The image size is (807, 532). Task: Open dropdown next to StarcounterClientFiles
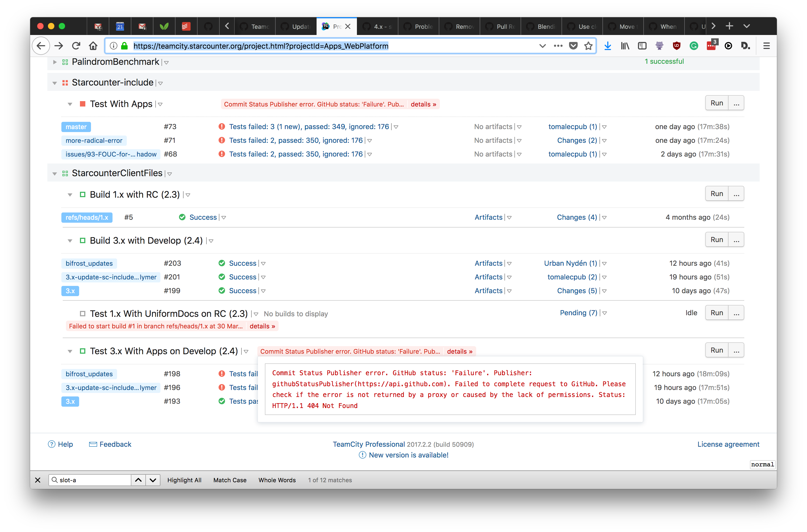tap(170, 174)
